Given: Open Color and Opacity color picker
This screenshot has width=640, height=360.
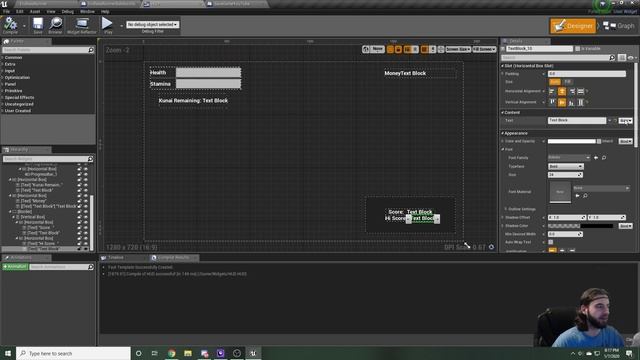Looking at the screenshot, I should pos(571,141).
